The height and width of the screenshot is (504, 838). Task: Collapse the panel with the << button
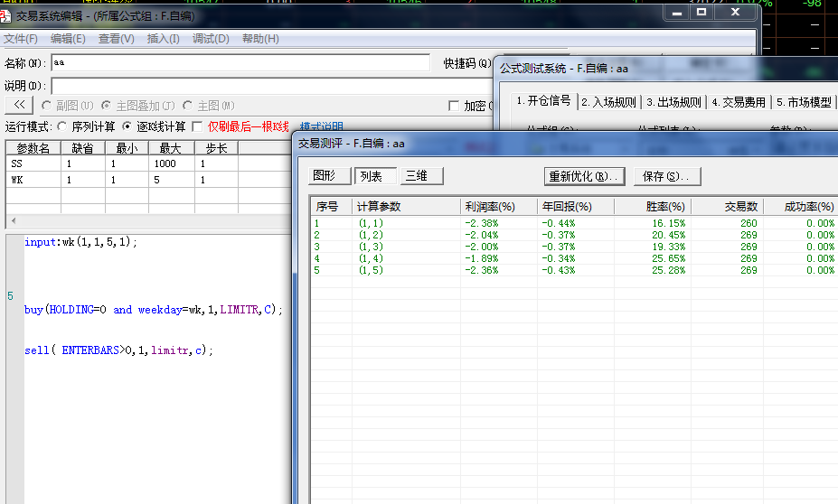(20, 106)
